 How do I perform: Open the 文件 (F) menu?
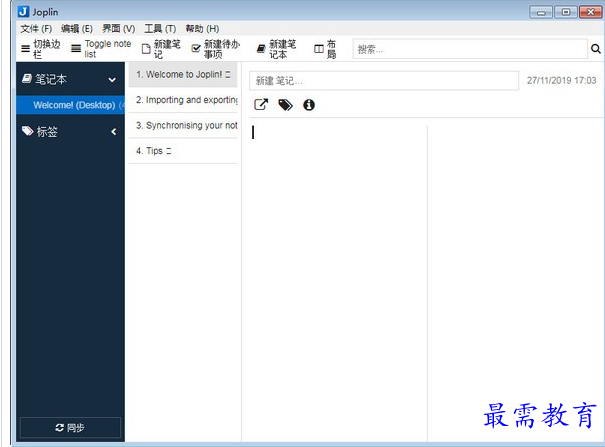click(x=36, y=29)
